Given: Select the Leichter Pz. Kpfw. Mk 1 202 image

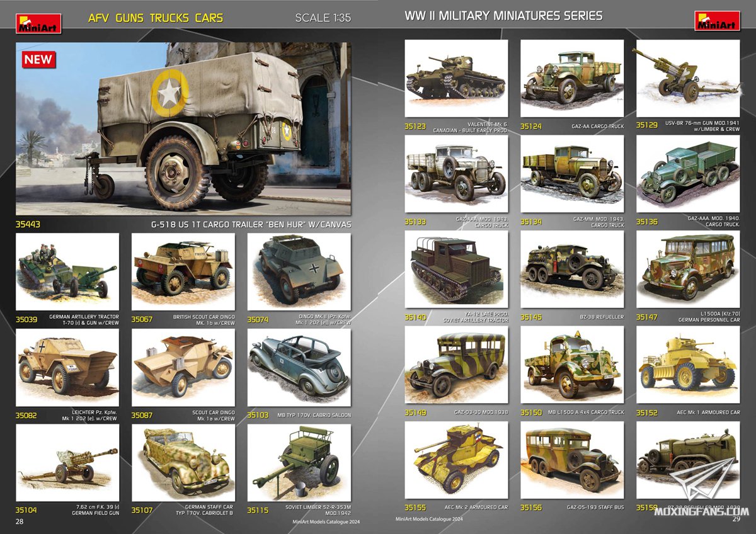Looking at the screenshot, I should 67,368.
